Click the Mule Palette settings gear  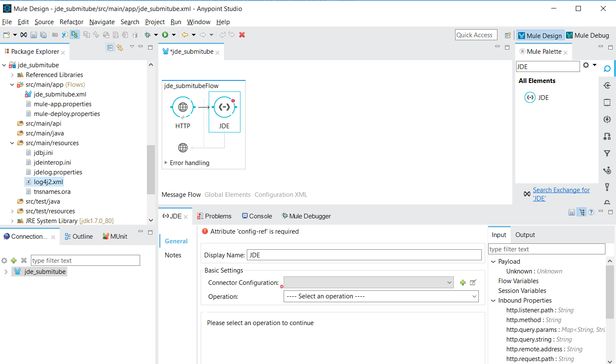pos(586,65)
